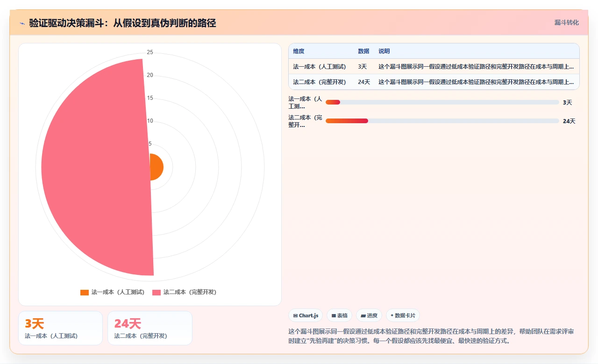Click the Chart.js tag icon
598x364 pixels.
(x=295, y=315)
